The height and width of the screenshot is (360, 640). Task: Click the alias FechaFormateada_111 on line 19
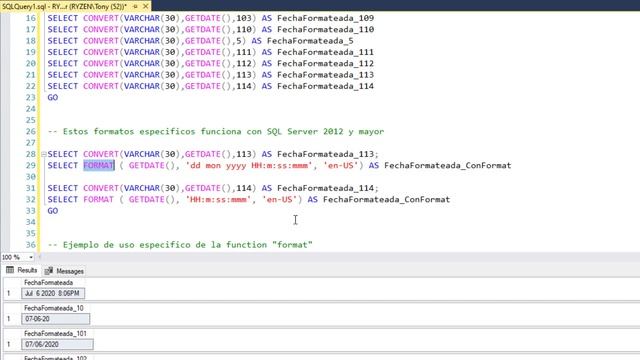click(325, 52)
